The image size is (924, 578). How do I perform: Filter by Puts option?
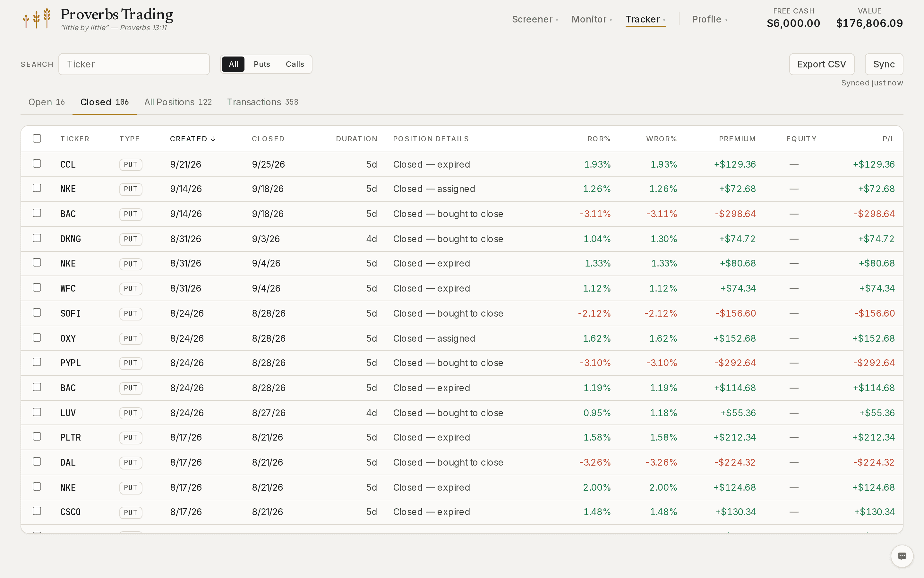pyautogui.click(x=262, y=64)
